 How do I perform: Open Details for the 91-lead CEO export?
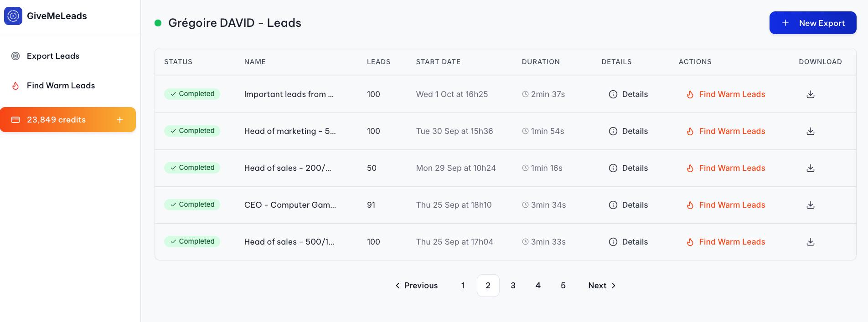(628, 205)
